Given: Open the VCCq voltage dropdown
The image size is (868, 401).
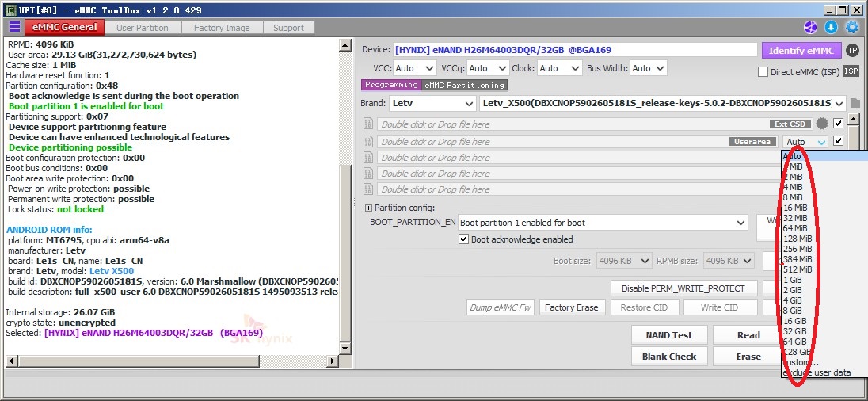Looking at the screenshot, I should coord(488,68).
